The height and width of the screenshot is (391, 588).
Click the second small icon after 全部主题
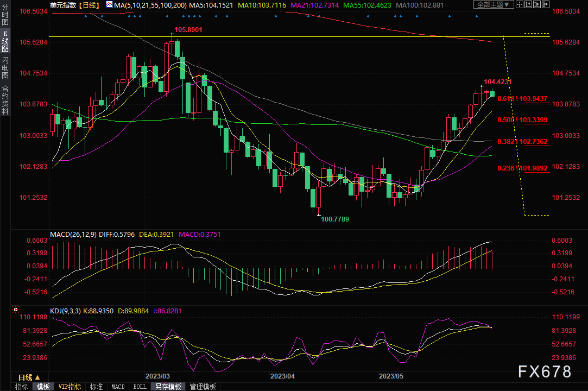point(529,5)
